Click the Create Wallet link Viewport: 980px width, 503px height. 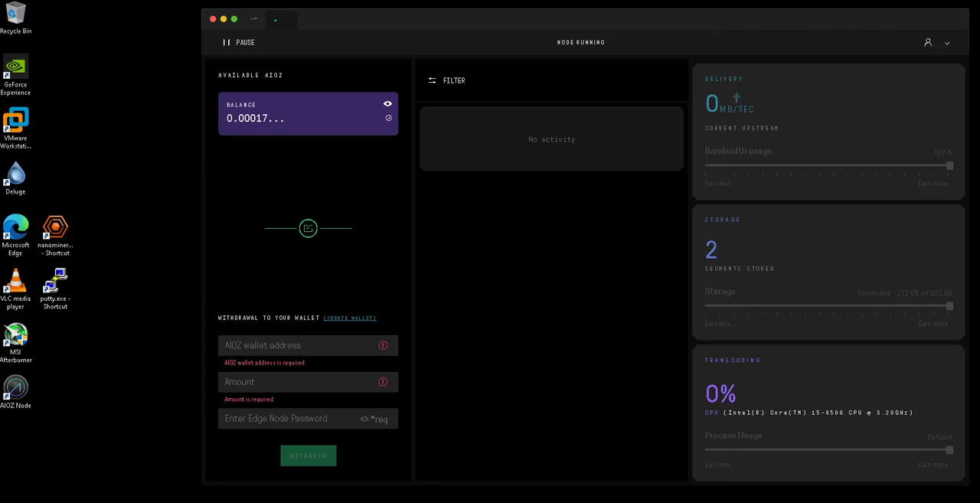350,318
